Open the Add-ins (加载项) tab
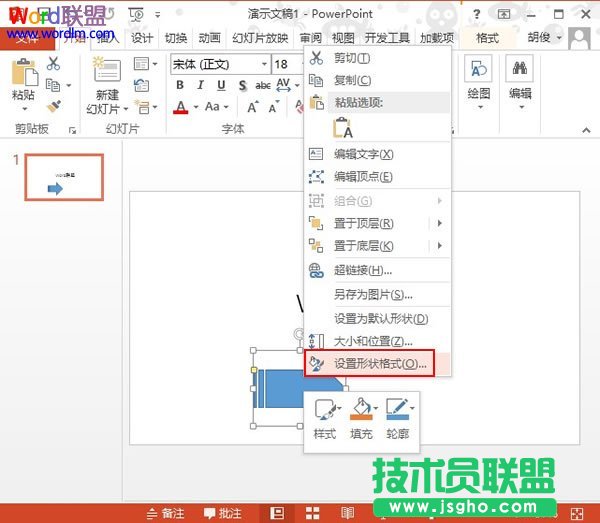The height and width of the screenshot is (523, 600). point(437,38)
